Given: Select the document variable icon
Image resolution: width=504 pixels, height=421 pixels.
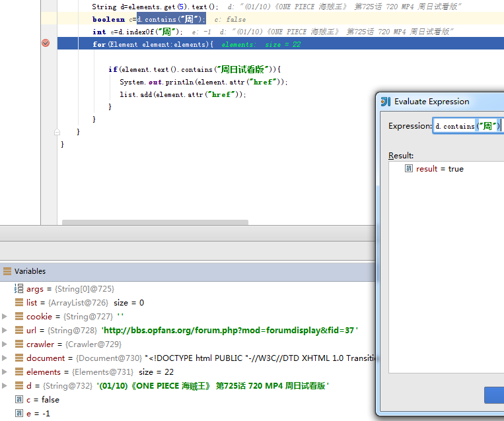Looking at the screenshot, I should coord(19,358).
